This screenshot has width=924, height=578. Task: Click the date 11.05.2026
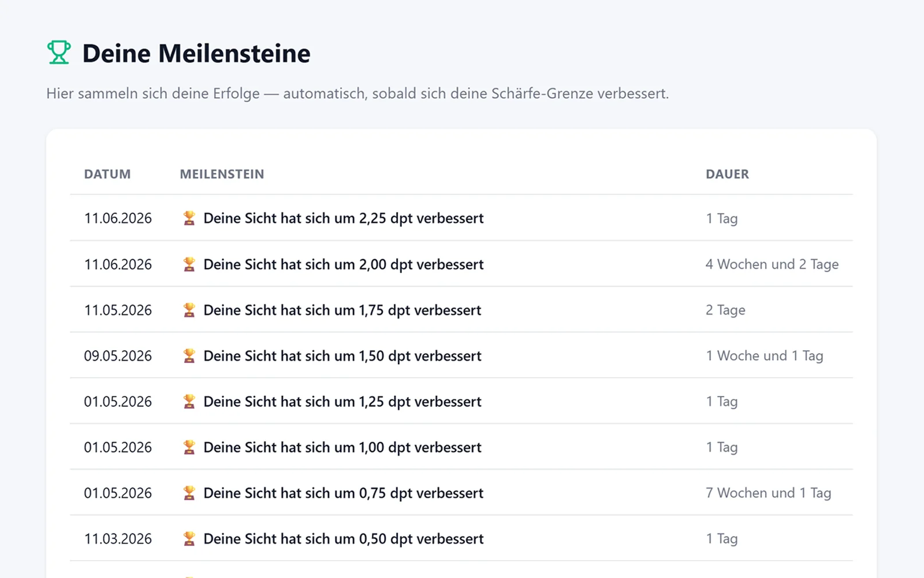click(x=118, y=310)
